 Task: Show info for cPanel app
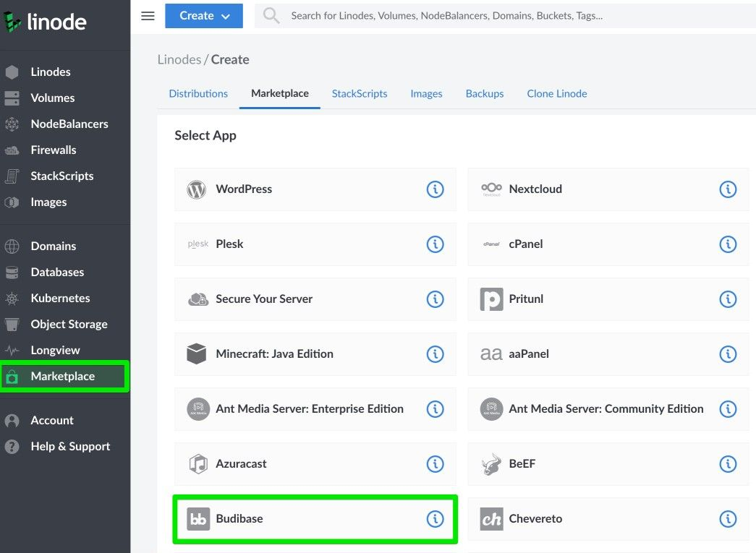(728, 244)
